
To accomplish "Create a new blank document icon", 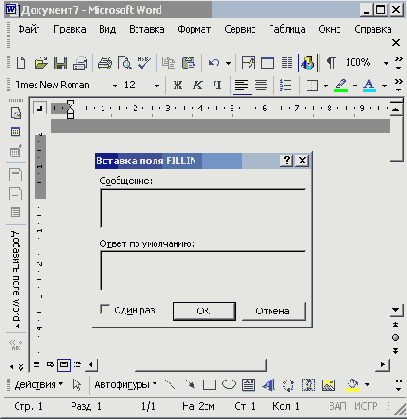I will [21, 63].
